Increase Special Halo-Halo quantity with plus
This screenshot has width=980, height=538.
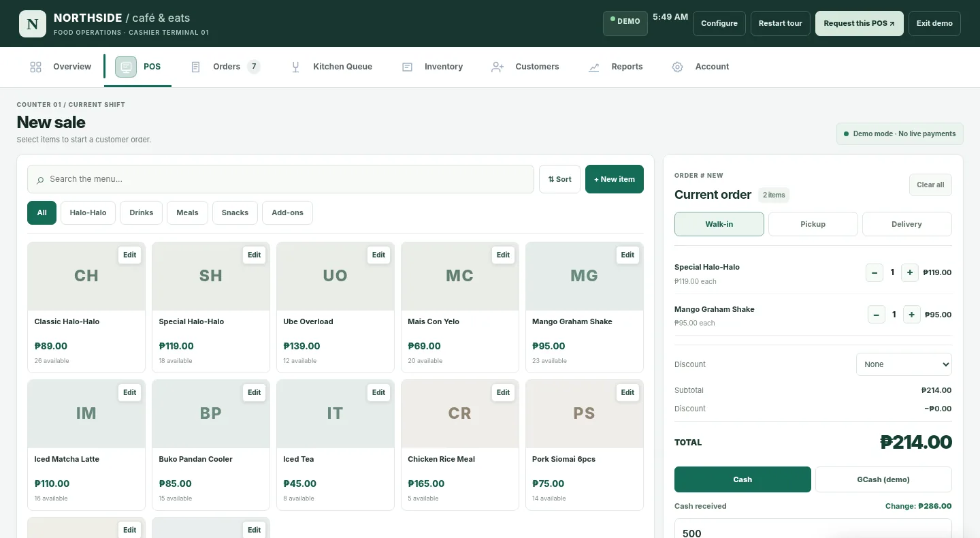click(x=910, y=272)
